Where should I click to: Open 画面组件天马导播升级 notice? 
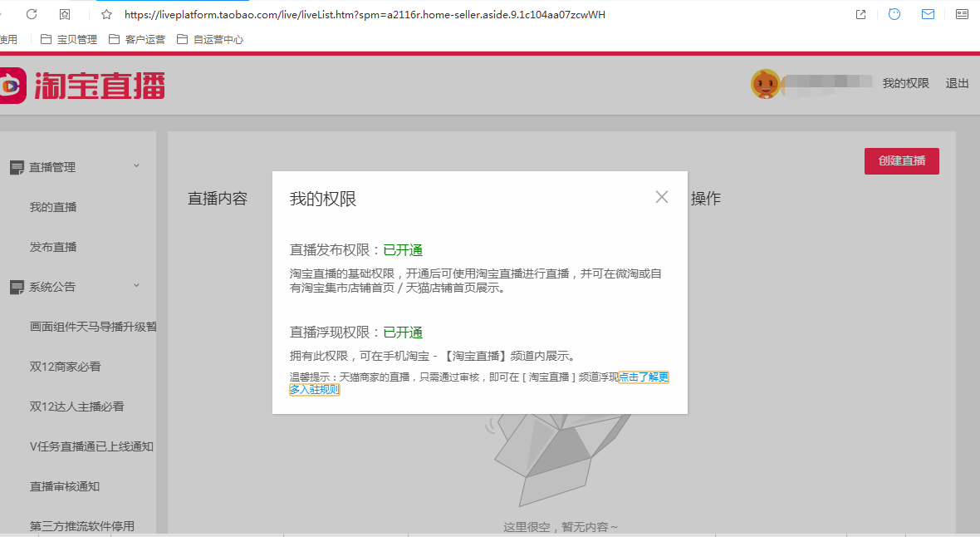[x=92, y=327]
